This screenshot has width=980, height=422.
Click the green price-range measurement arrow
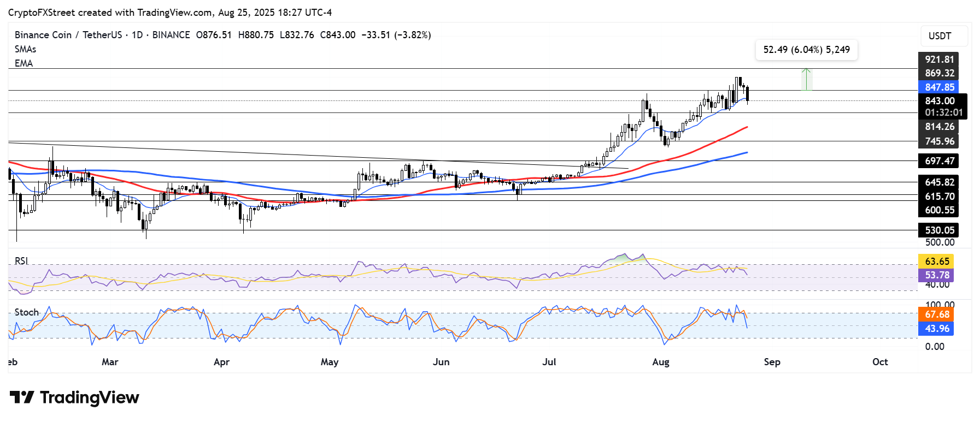point(806,79)
